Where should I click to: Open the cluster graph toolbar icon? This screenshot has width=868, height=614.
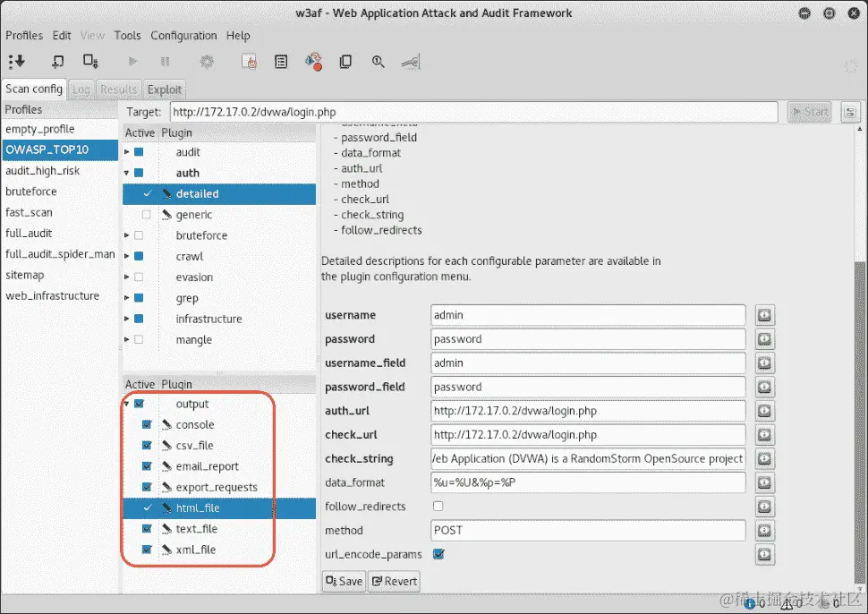click(x=411, y=61)
